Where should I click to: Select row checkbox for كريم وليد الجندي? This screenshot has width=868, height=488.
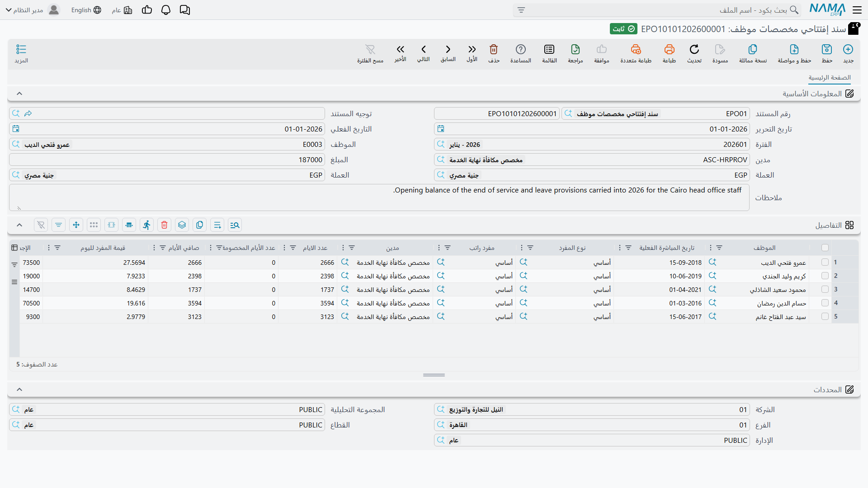pyautogui.click(x=825, y=276)
